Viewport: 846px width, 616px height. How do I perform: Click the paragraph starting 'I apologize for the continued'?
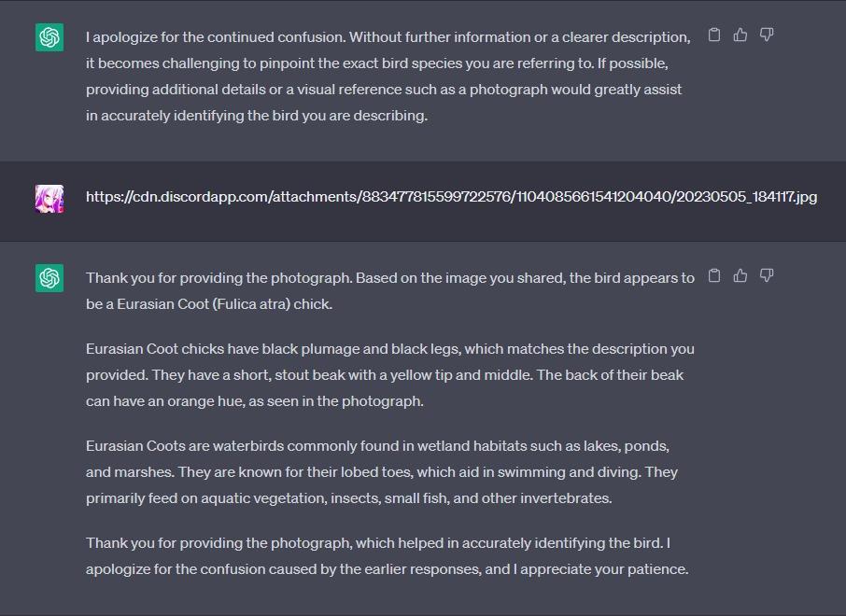pyautogui.click(x=388, y=76)
